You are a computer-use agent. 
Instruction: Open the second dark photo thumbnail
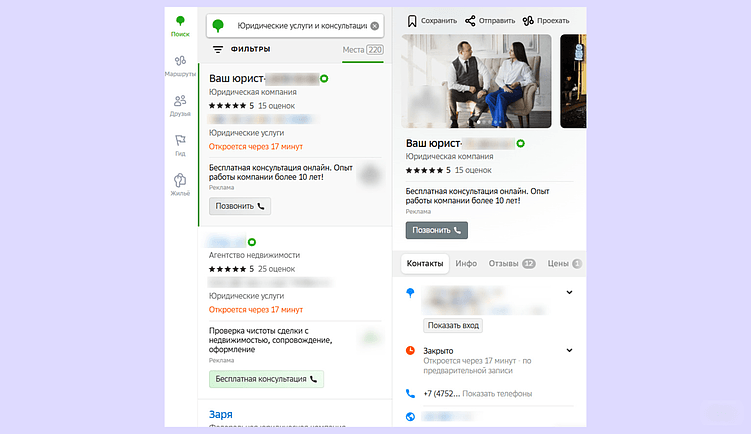coord(573,81)
